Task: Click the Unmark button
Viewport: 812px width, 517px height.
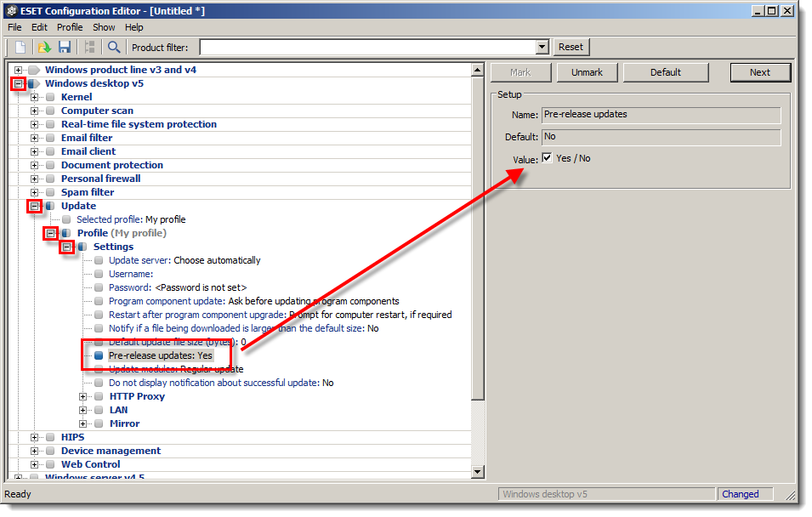Action: pos(588,72)
